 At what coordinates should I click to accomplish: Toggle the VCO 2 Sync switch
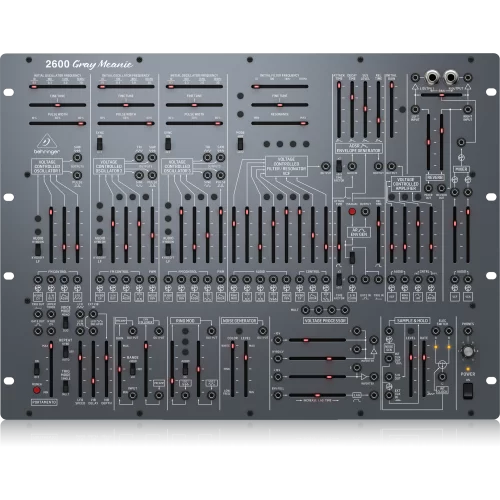100,144
